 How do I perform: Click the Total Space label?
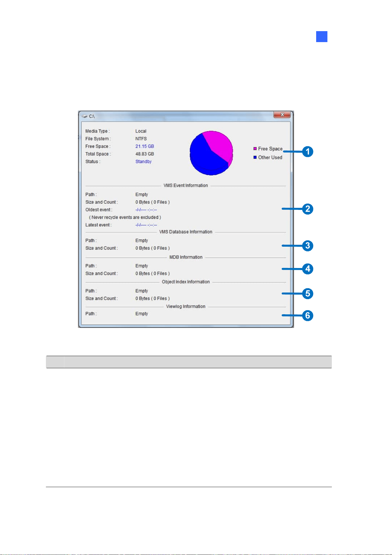click(98, 154)
